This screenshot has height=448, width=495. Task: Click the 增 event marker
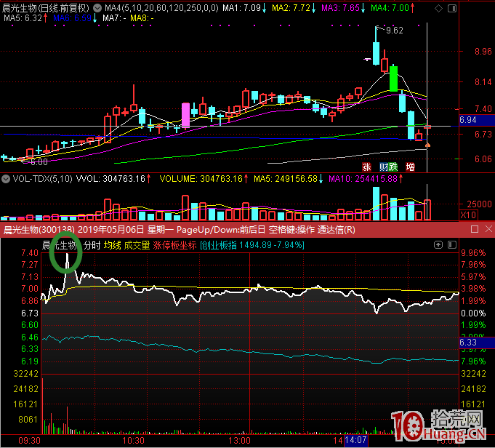pos(410,167)
